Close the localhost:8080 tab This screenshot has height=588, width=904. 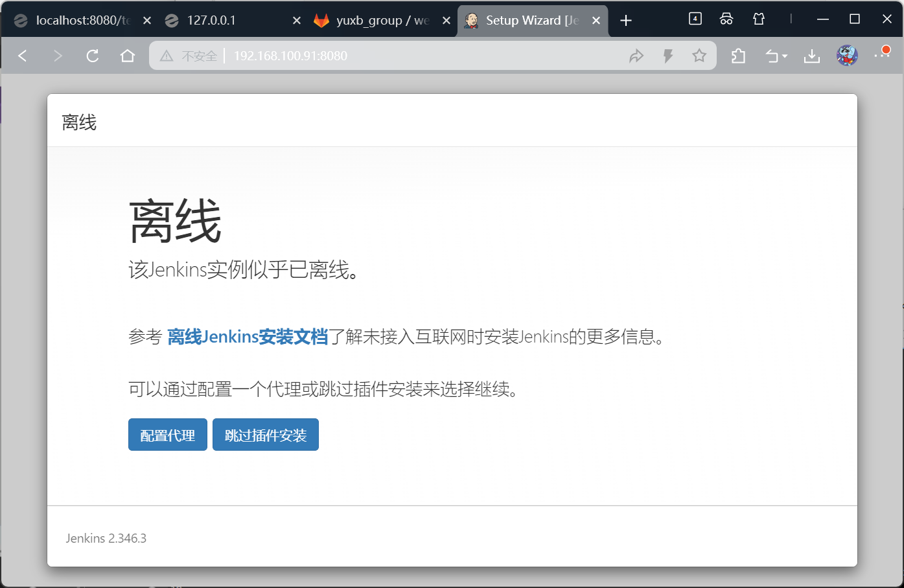point(147,21)
